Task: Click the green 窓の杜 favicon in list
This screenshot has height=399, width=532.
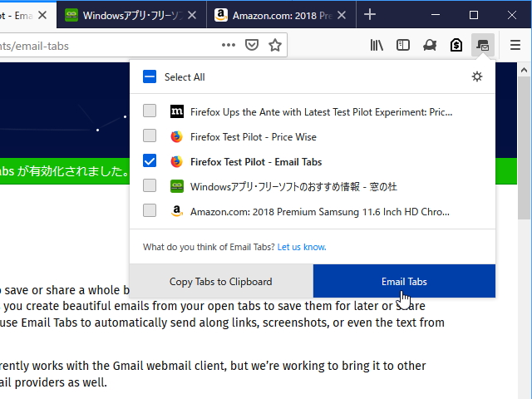Action: [x=176, y=186]
